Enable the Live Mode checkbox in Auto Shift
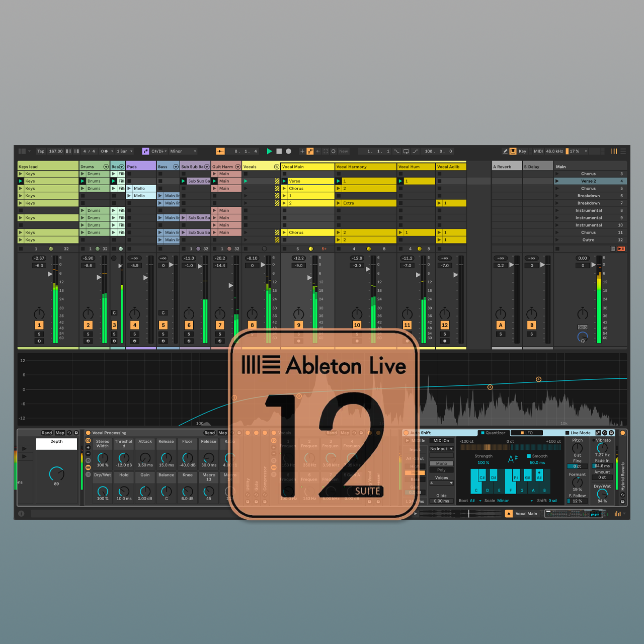Viewport: 644px width, 644px height. tap(568, 433)
